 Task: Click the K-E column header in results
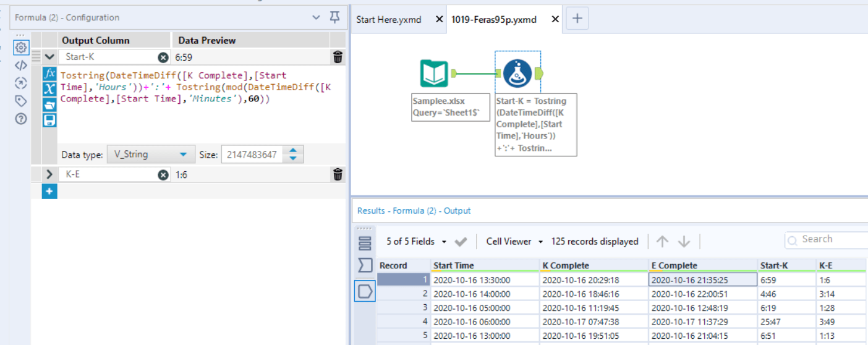pos(841,266)
